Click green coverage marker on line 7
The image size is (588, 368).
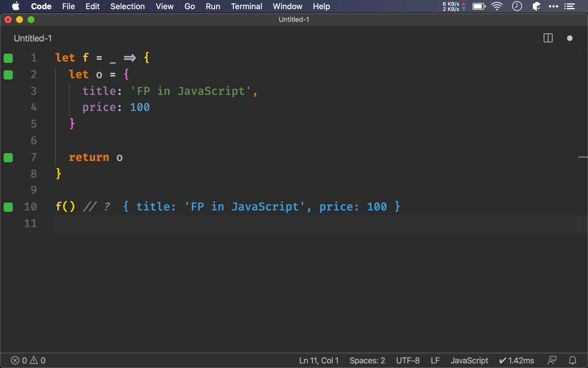[x=8, y=158]
